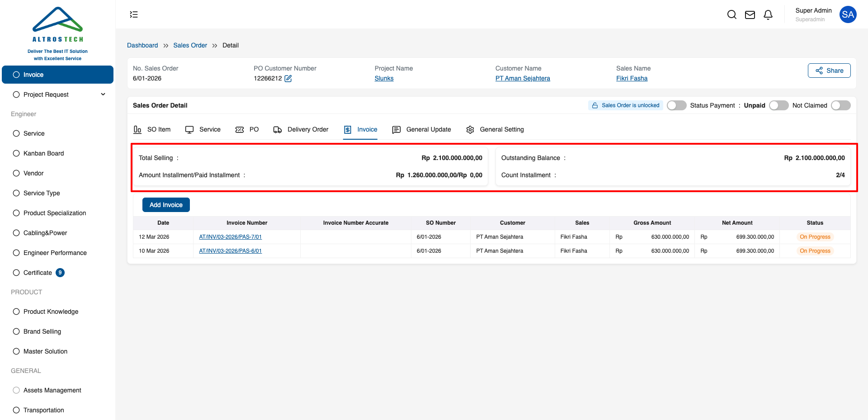Open the notifications bell icon
Image resolution: width=868 pixels, height=420 pixels.
pos(768,15)
